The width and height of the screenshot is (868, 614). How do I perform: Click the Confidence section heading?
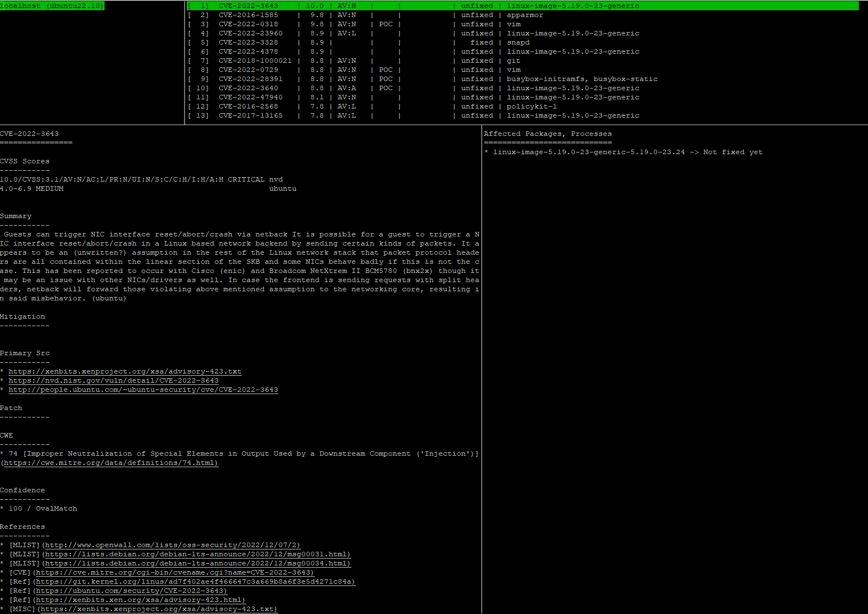(23, 490)
